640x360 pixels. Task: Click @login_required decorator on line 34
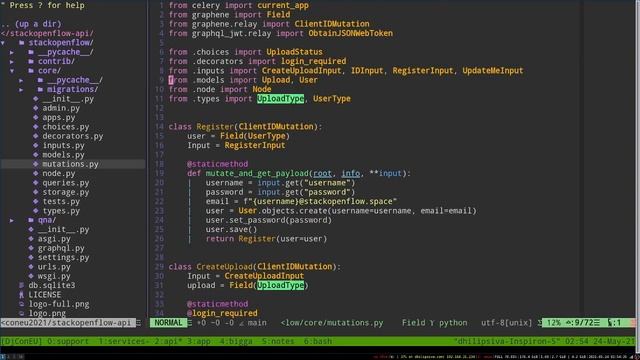pyautogui.click(x=222, y=313)
